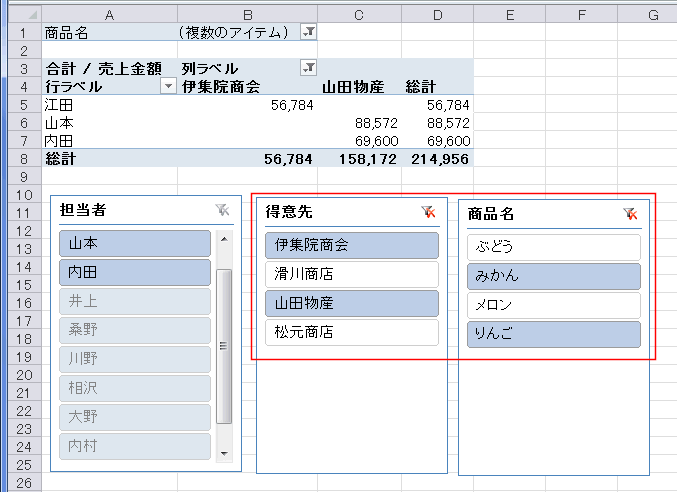Click the 得意先 slicer title
Viewport: 677px width, 492px height.
pos(289,212)
